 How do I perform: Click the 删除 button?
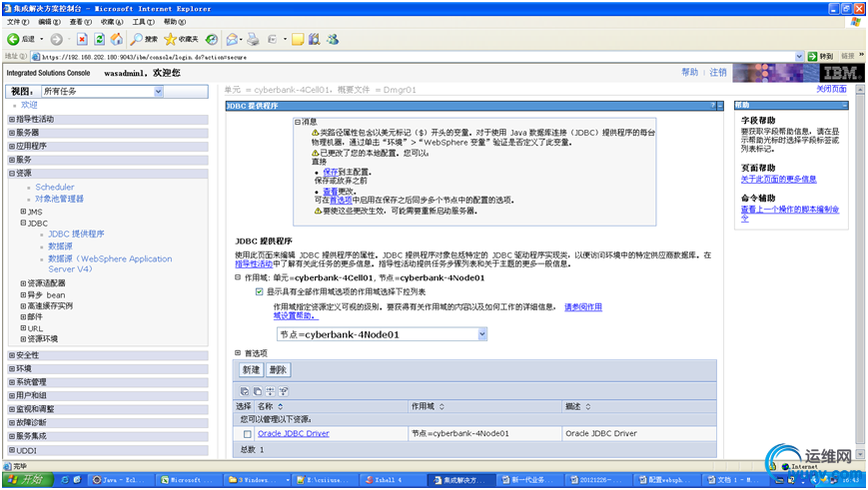click(x=278, y=370)
